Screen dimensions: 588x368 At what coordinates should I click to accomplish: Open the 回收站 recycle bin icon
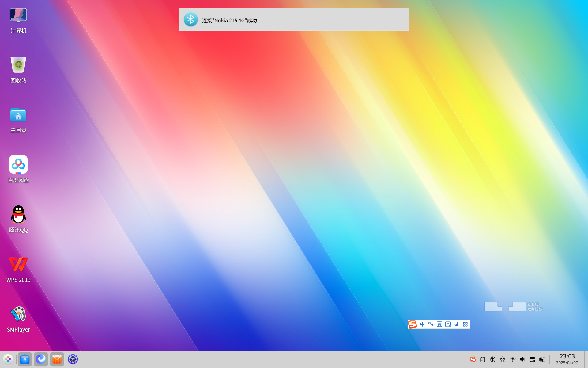(x=18, y=70)
